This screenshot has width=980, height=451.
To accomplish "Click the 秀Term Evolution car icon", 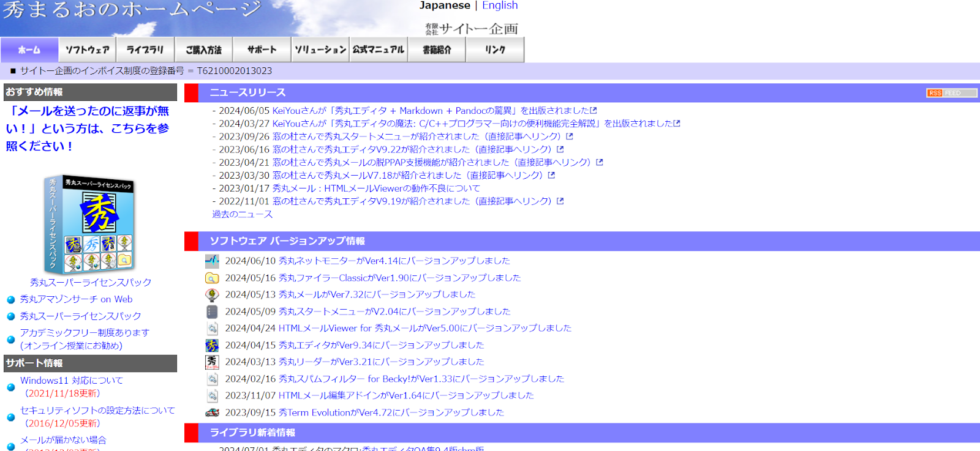I will tap(212, 412).
